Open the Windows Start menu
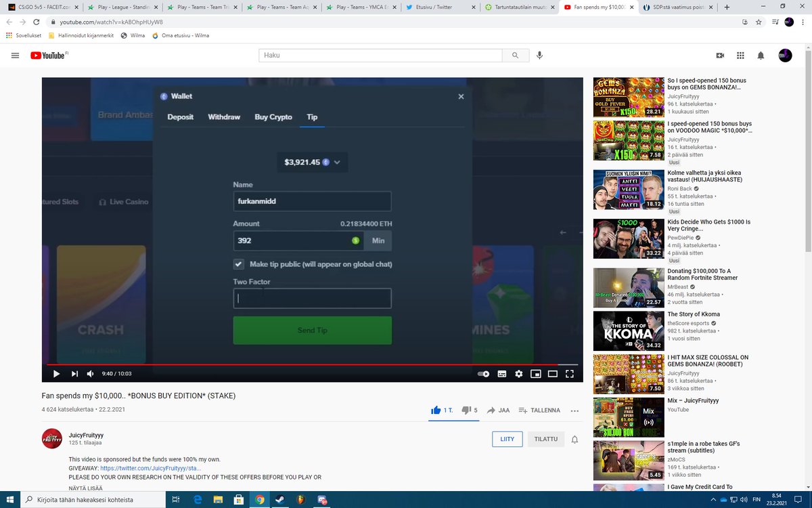 [9, 500]
